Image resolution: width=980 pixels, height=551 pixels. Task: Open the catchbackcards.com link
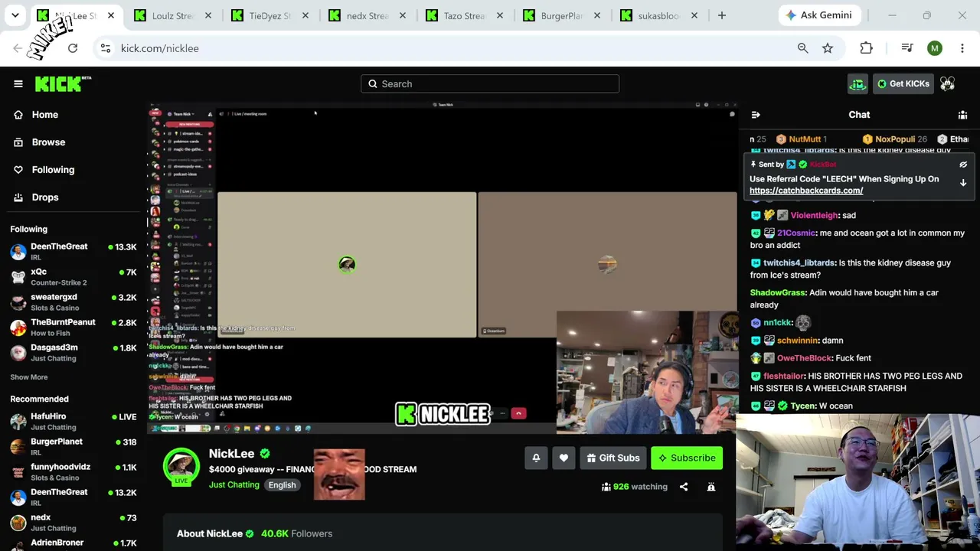tap(806, 191)
